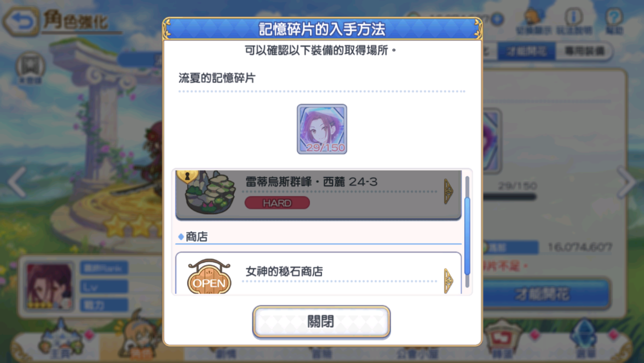Click the 關閉 button
This screenshot has height=363, width=644.
321,321
